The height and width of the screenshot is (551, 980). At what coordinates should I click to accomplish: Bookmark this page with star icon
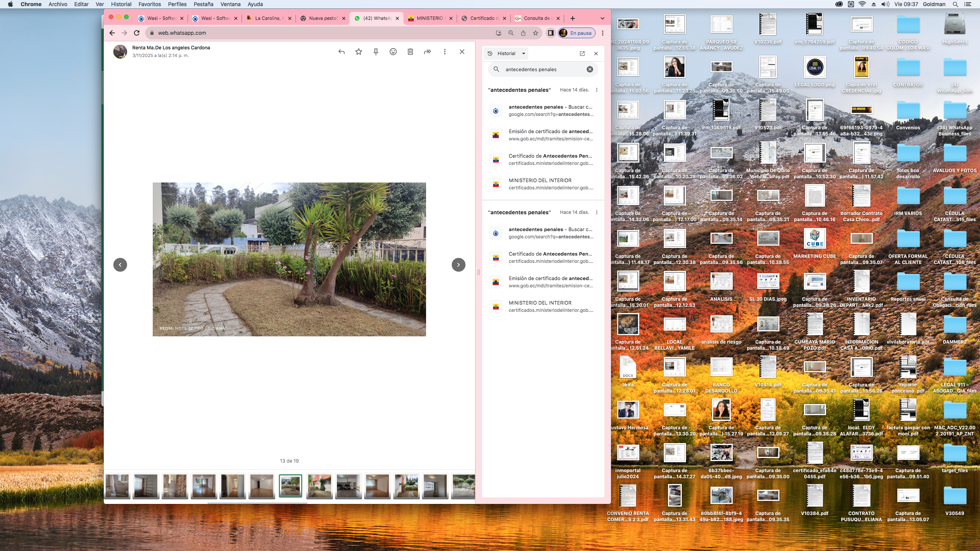(536, 33)
